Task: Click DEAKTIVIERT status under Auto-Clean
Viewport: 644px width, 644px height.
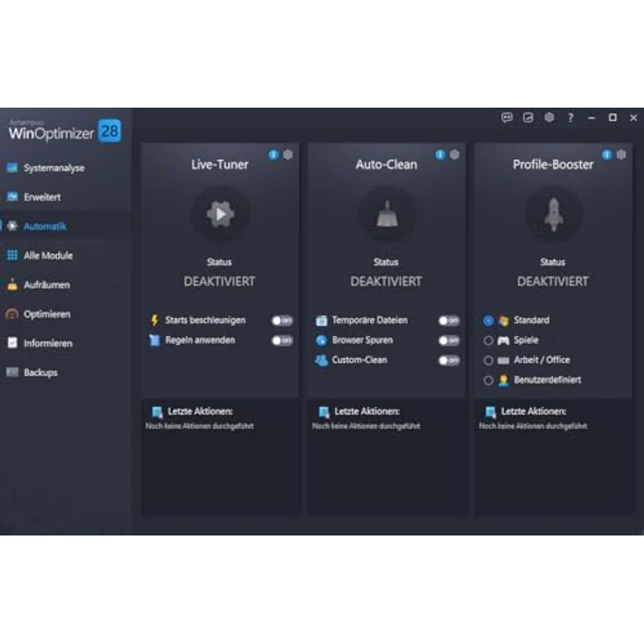Action: coord(386,282)
